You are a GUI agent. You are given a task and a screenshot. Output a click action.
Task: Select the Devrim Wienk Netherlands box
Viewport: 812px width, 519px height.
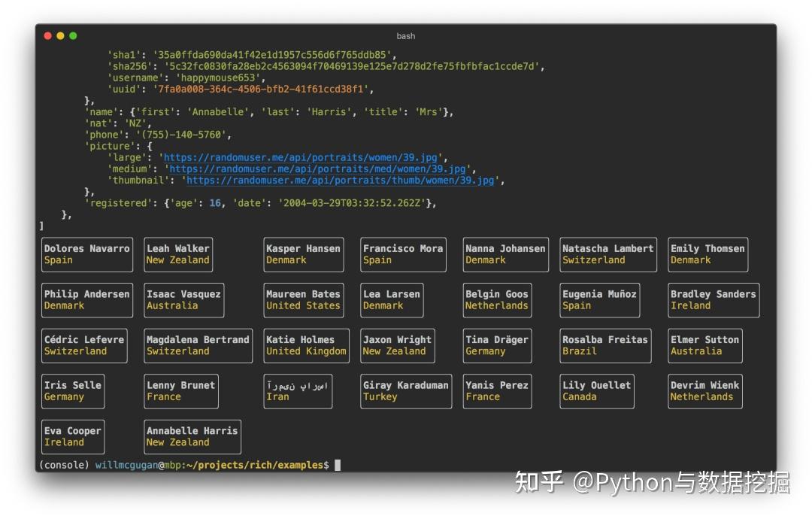tap(704, 391)
